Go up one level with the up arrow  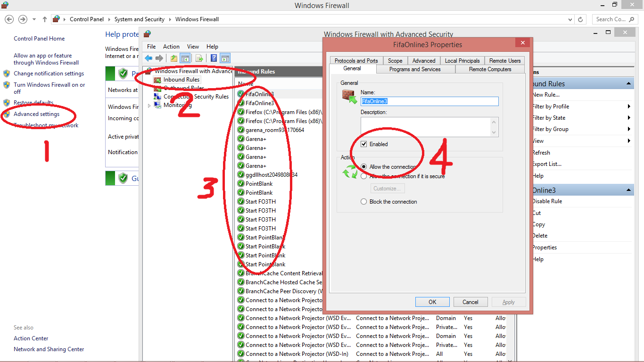(x=45, y=19)
